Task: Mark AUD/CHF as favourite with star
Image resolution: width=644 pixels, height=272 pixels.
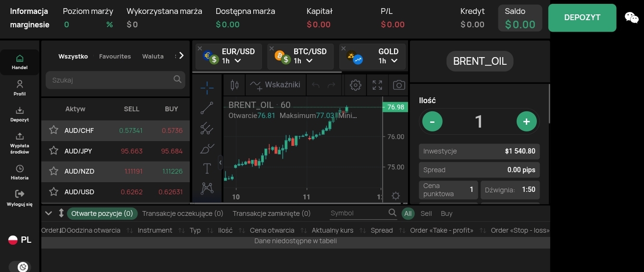Action: point(53,130)
